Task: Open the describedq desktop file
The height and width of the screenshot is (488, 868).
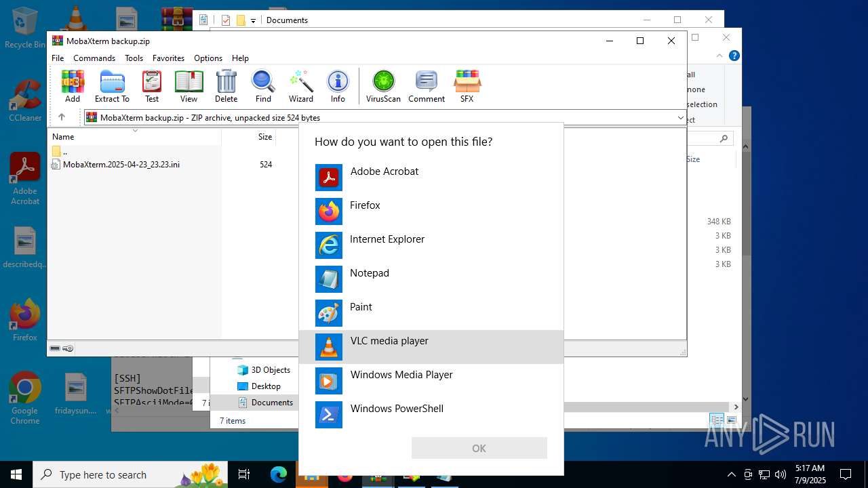Action: (25, 248)
